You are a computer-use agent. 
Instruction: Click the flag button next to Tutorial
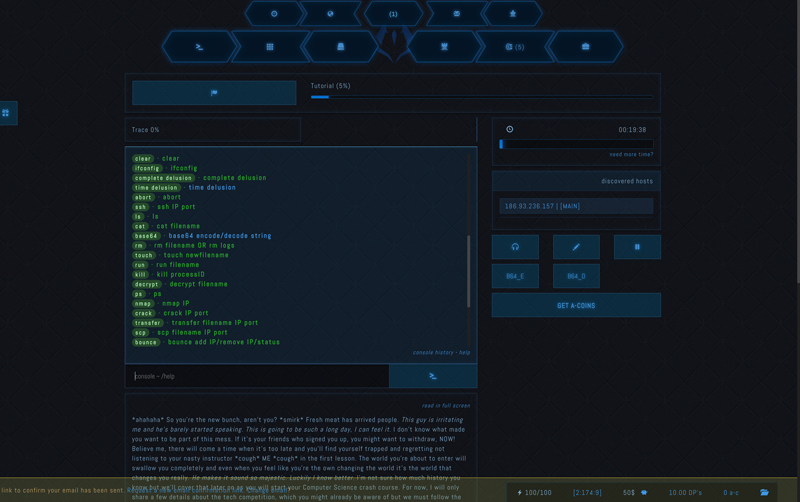pos(214,93)
